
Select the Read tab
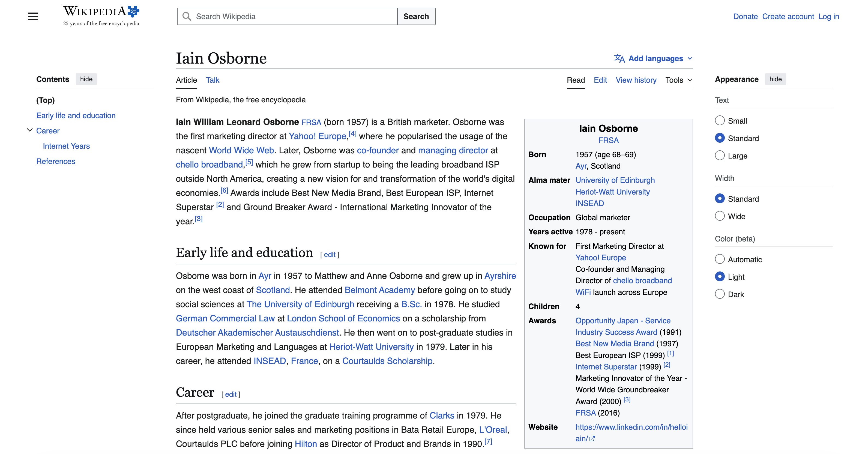(x=576, y=80)
